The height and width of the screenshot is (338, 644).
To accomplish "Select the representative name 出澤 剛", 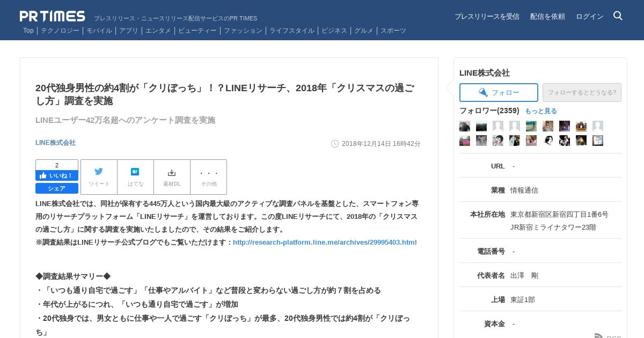I will point(524,276).
